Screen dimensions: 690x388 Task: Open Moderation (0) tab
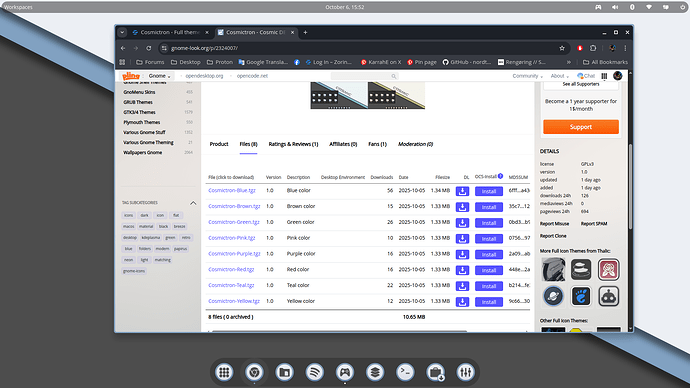tap(415, 144)
